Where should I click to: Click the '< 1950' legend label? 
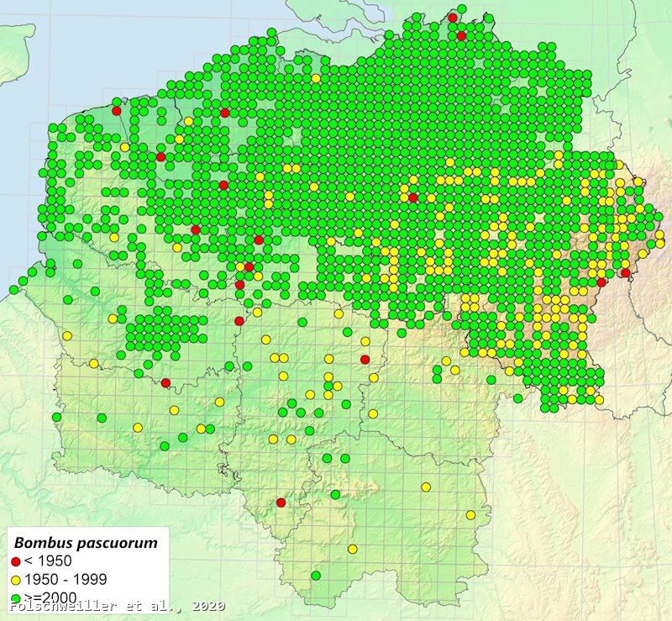click(x=48, y=561)
